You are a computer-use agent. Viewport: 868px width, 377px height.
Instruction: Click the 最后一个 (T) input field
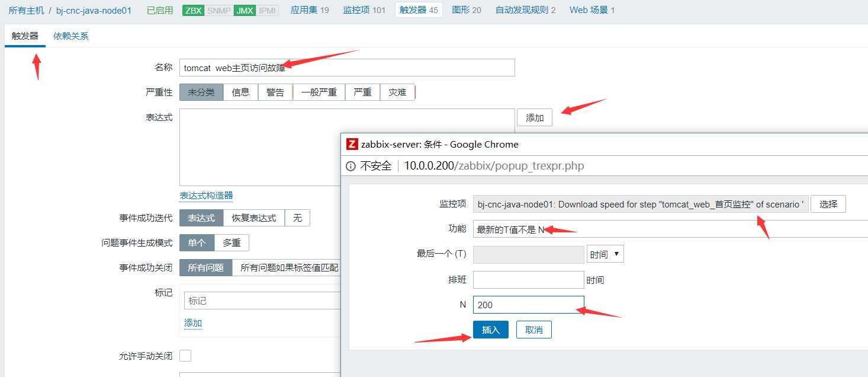tap(529, 255)
